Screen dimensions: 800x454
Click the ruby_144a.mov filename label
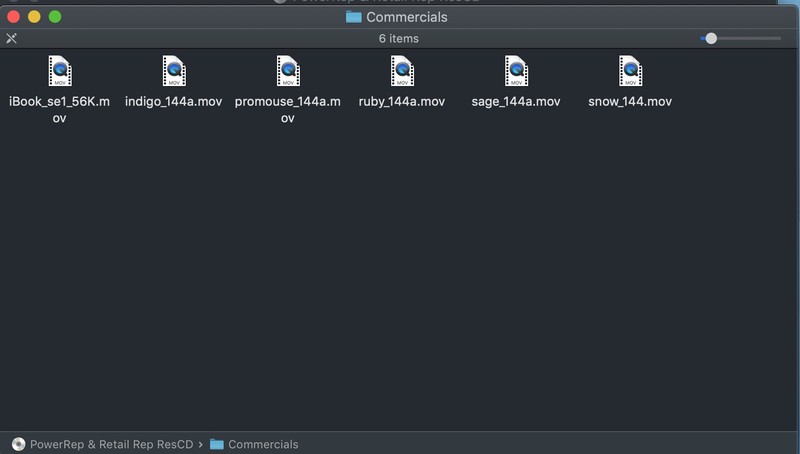pos(402,102)
